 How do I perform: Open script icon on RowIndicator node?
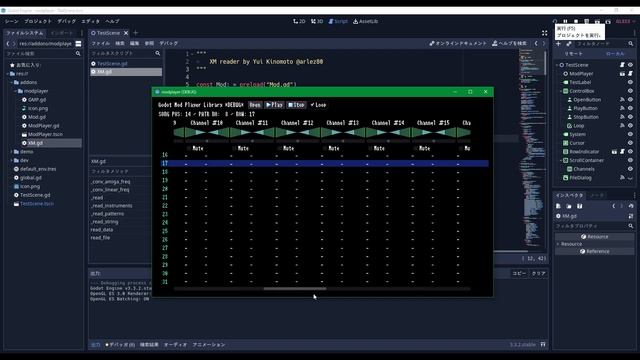coord(622,151)
